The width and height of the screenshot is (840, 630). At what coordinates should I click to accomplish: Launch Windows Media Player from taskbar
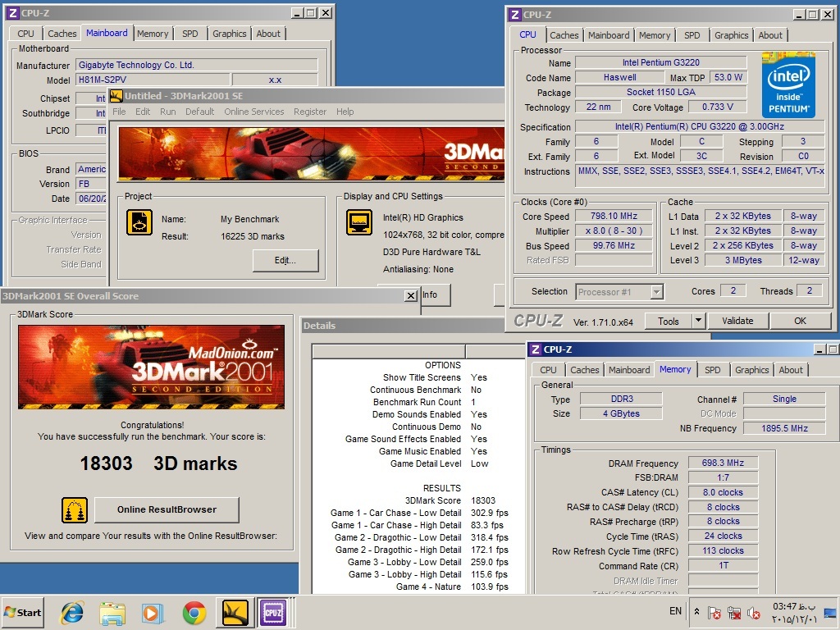point(152,613)
